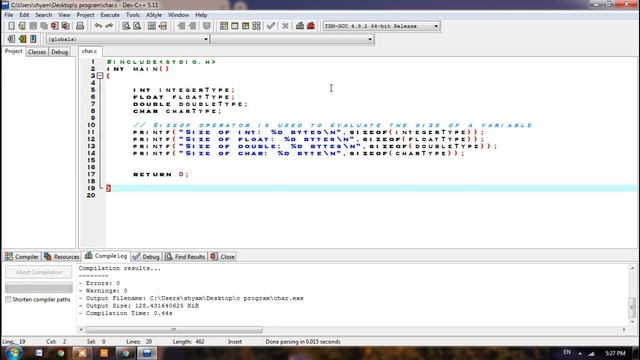Screen dimensions: 640x360
Task: Open the Windows Start menu
Action: click(x=13, y=352)
